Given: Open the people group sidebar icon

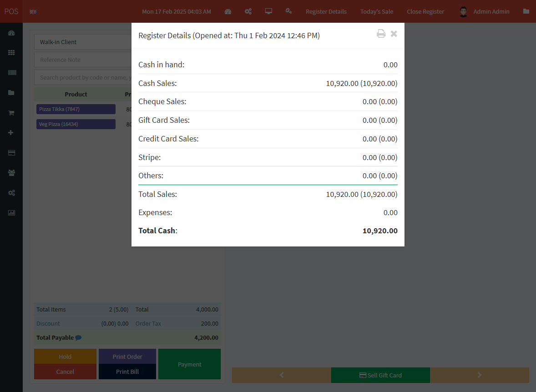Looking at the screenshot, I should (x=11, y=173).
